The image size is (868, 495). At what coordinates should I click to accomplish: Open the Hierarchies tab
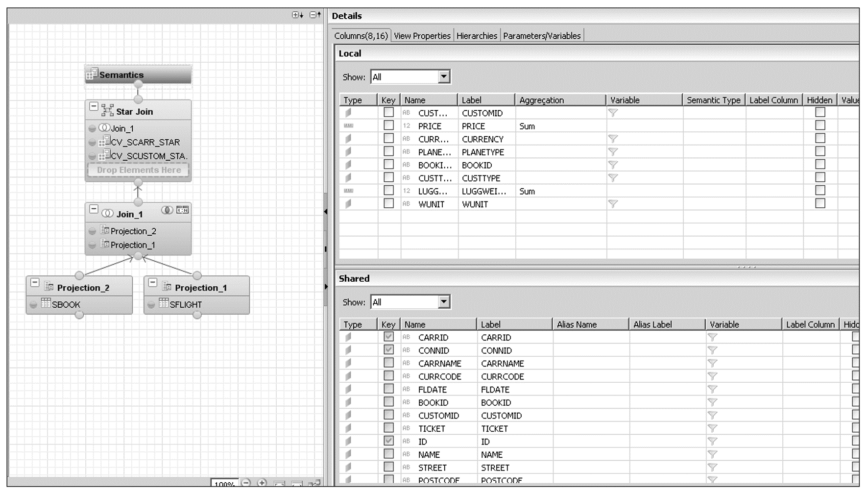point(477,36)
